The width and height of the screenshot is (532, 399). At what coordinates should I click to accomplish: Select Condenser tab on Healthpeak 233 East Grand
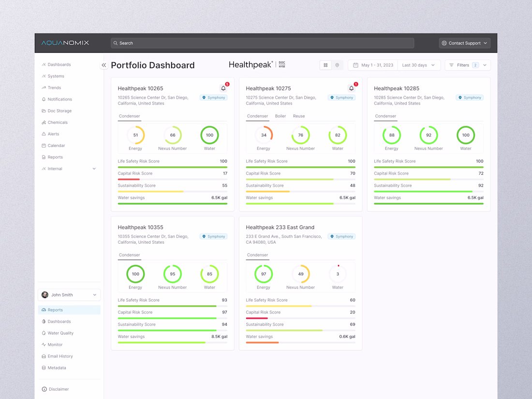click(x=257, y=255)
